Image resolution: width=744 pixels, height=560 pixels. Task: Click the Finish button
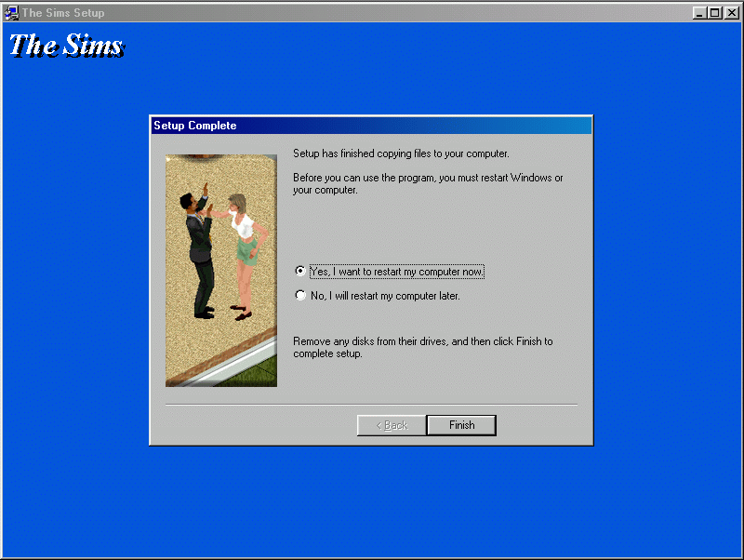461,425
